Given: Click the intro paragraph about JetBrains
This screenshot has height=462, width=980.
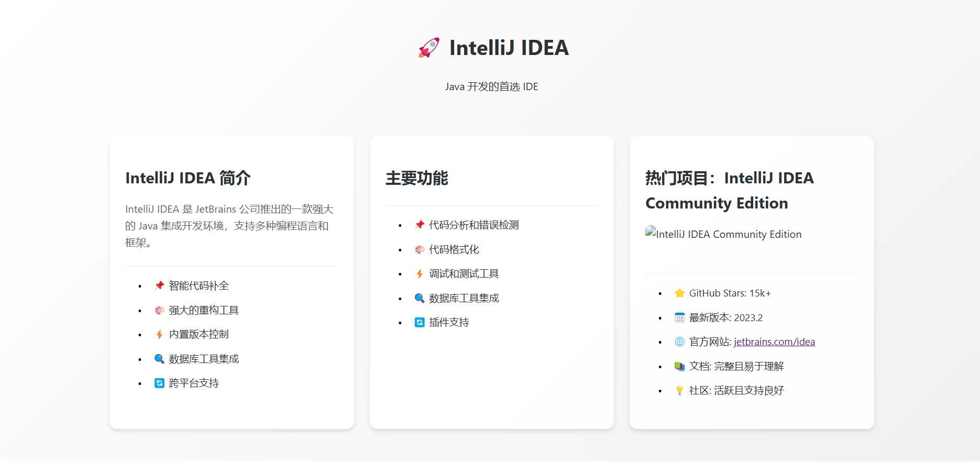Looking at the screenshot, I should point(229,226).
